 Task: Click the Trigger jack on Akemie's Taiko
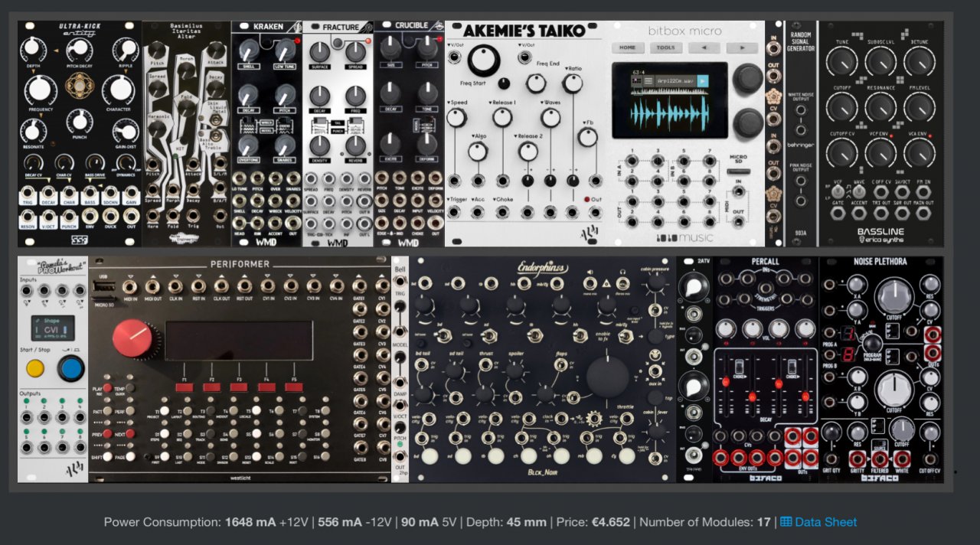click(455, 212)
